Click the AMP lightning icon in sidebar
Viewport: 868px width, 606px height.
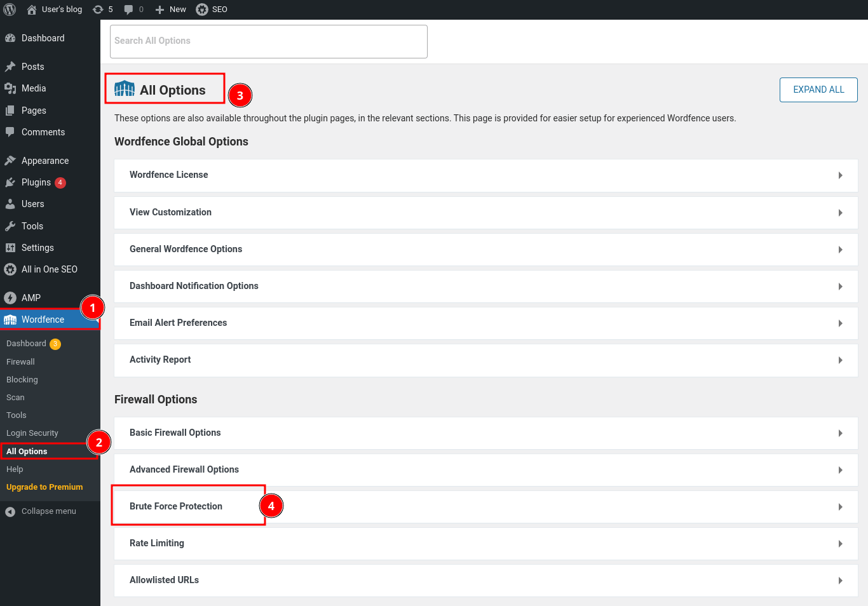coord(10,298)
